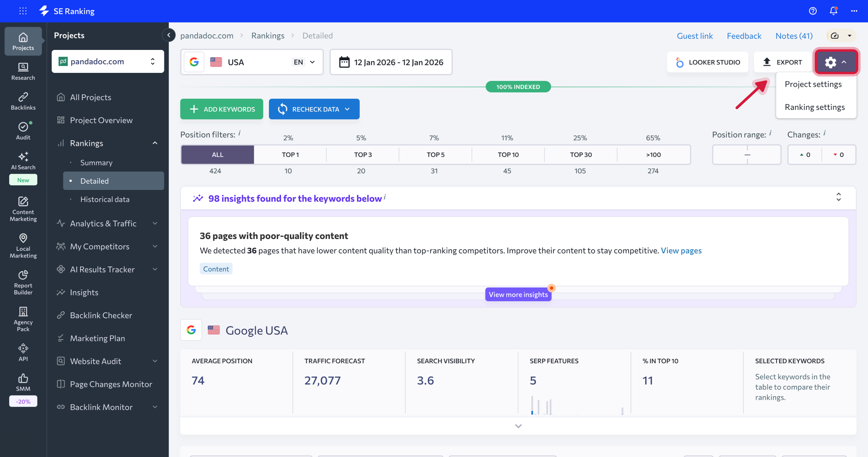Open the Backlinks section

[23, 101]
